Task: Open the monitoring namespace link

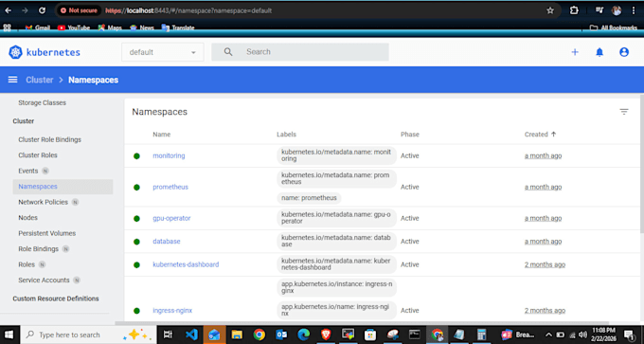Action: coord(169,155)
